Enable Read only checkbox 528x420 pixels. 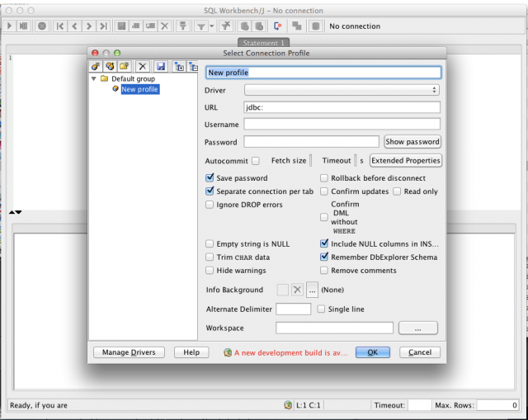coord(397,191)
